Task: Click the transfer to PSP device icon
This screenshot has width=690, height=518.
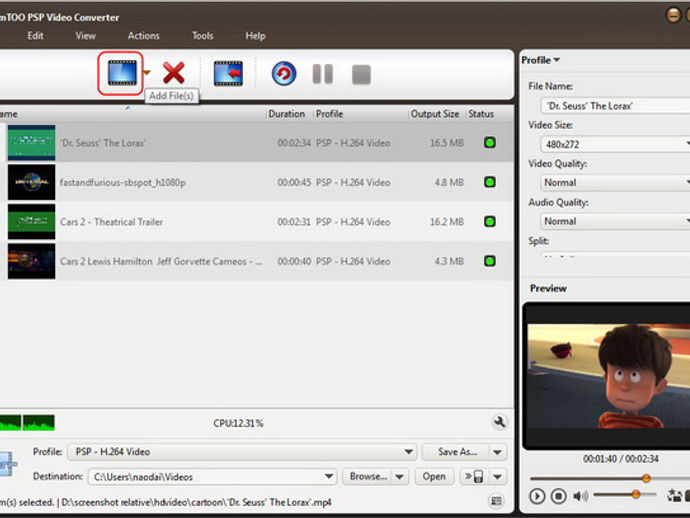Action: 474,476
